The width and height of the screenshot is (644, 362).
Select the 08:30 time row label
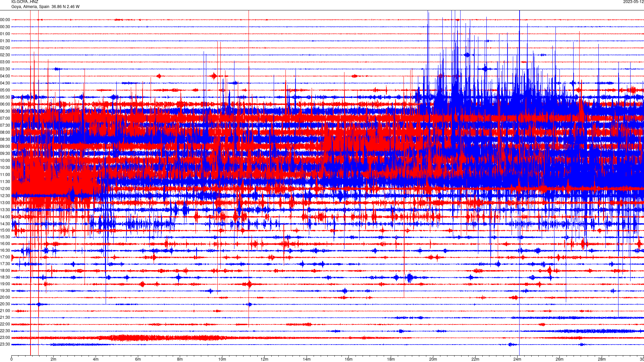tap(5, 139)
